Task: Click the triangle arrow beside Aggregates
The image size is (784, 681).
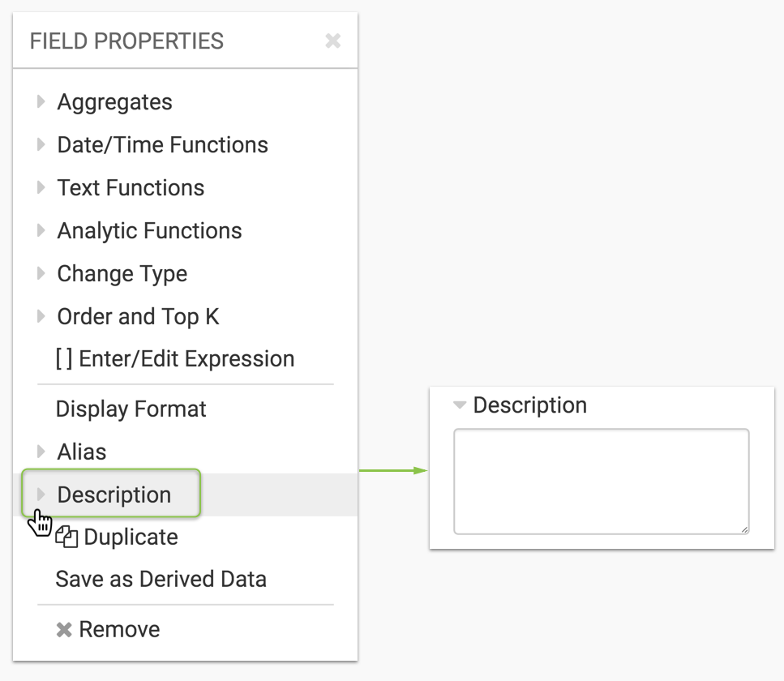Action: (x=41, y=102)
